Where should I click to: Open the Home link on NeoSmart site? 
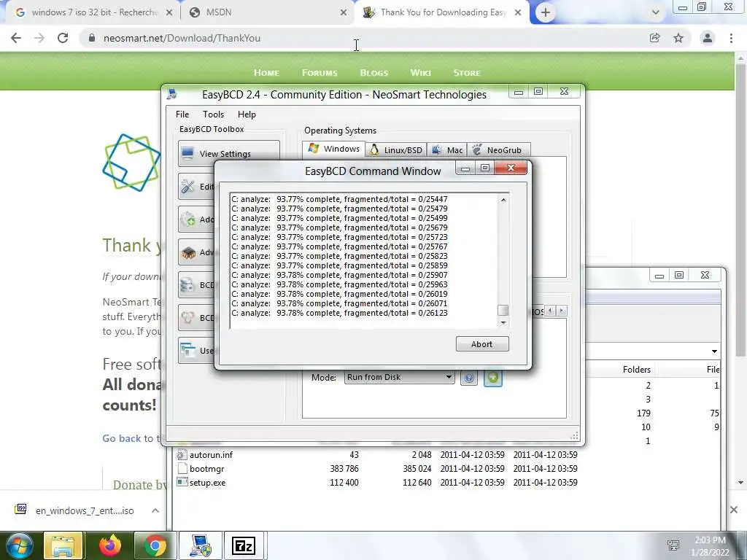coord(266,73)
